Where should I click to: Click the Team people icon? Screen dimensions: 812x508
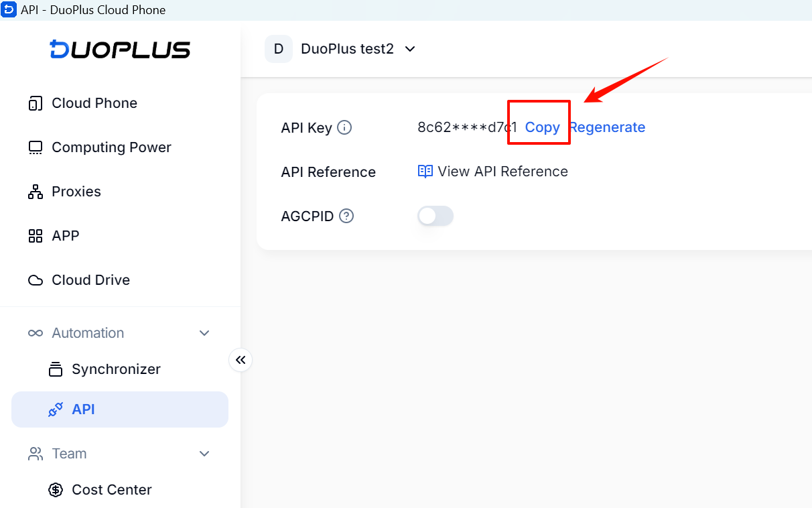36,454
